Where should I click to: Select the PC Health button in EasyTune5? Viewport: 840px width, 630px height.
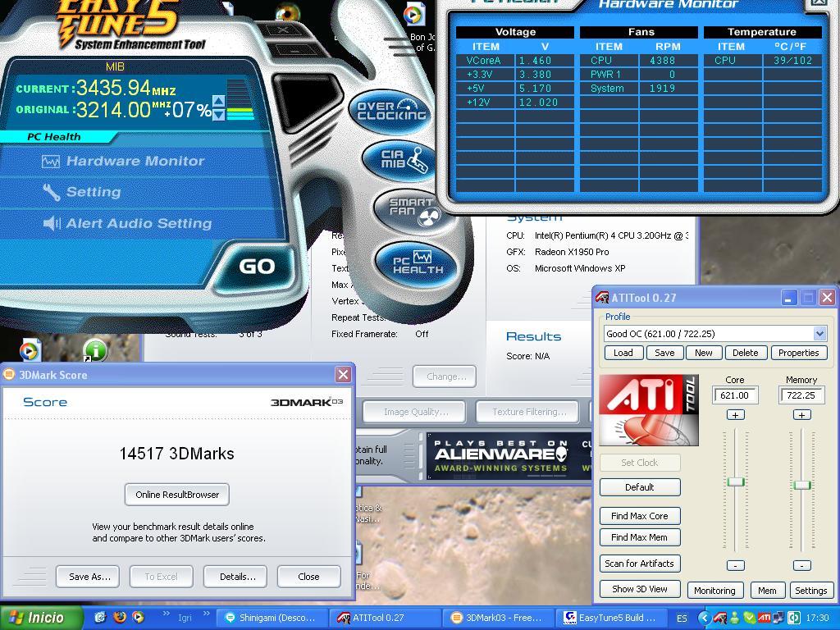point(418,262)
